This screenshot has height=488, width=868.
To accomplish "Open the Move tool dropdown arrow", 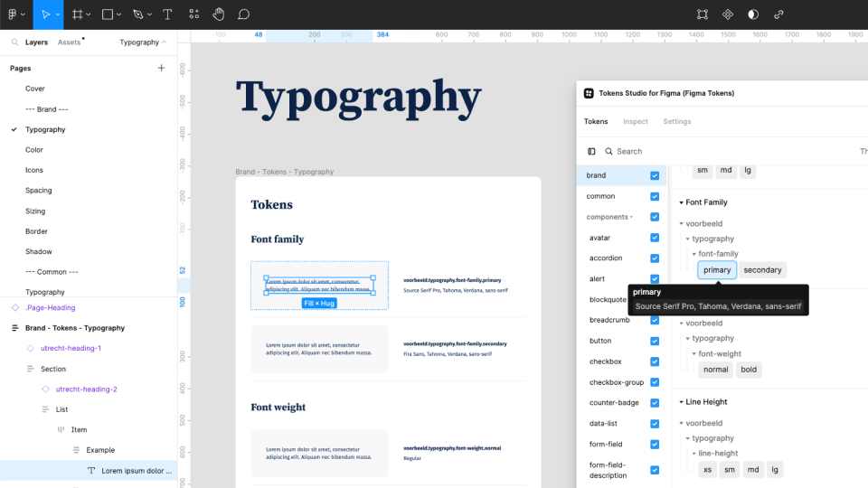I will coord(58,14).
